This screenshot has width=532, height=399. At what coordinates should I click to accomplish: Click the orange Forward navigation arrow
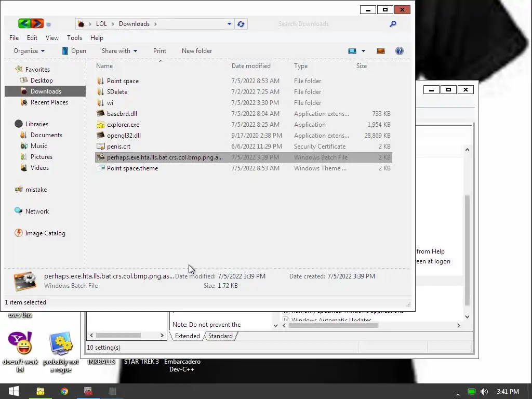tap(37, 23)
